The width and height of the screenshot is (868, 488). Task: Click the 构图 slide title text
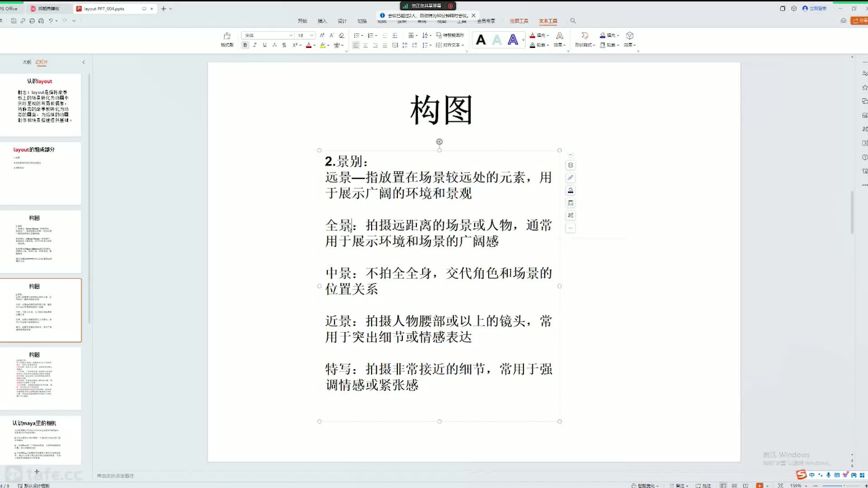(x=441, y=110)
